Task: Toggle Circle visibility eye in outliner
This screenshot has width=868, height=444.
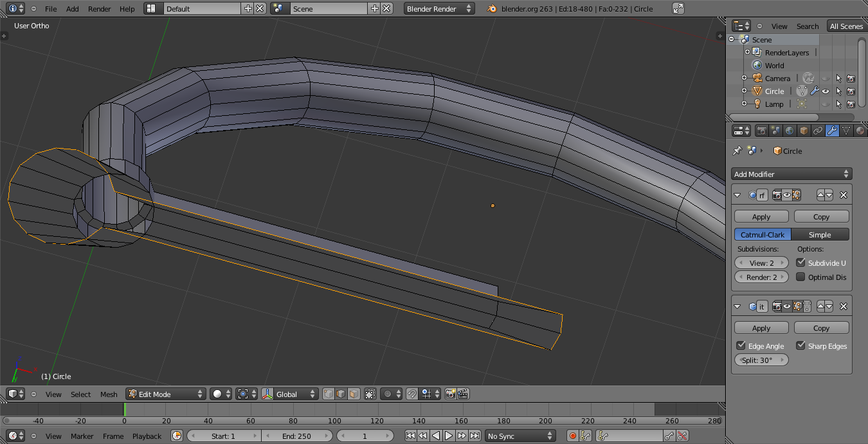Action: click(x=826, y=91)
